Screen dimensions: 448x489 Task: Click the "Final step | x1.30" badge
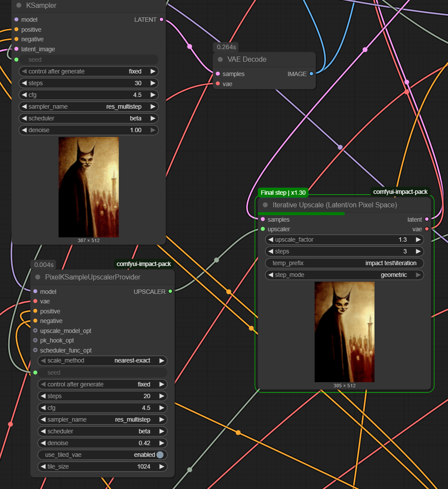(283, 193)
